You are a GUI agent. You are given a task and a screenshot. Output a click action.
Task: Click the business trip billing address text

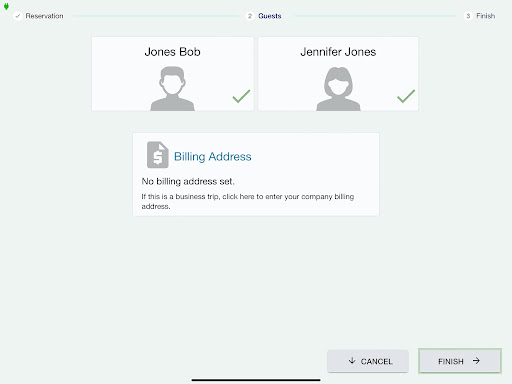pyautogui.click(x=248, y=201)
